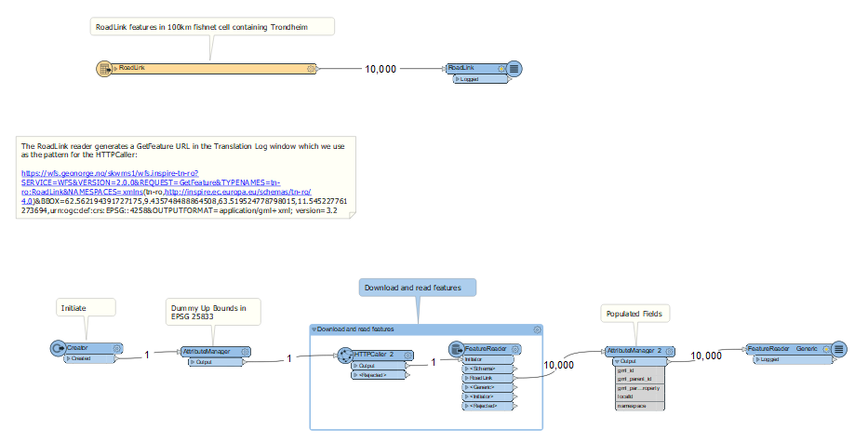This screenshot has height=443, width=868.
Task: Click the FeatureReader database icon
Action: click(457, 349)
